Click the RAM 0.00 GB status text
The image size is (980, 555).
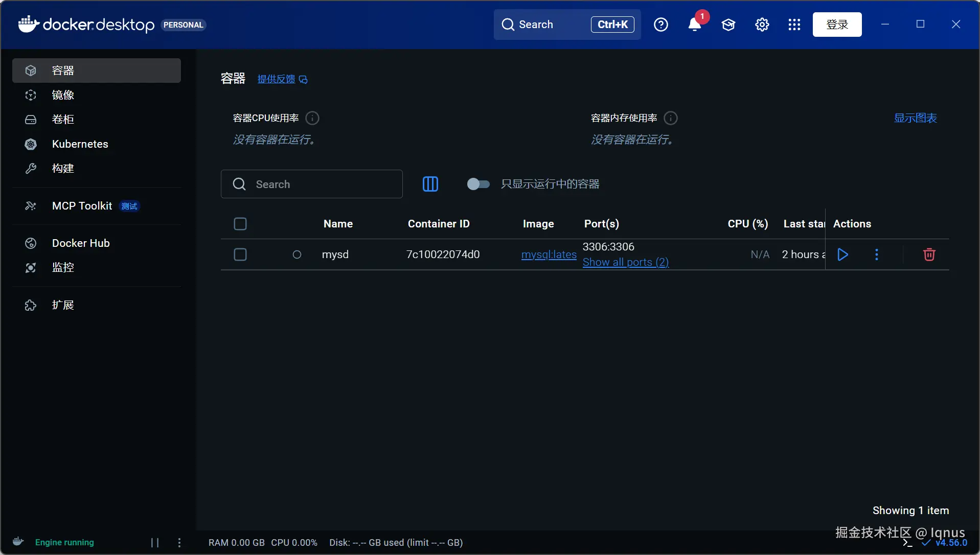pyautogui.click(x=237, y=543)
